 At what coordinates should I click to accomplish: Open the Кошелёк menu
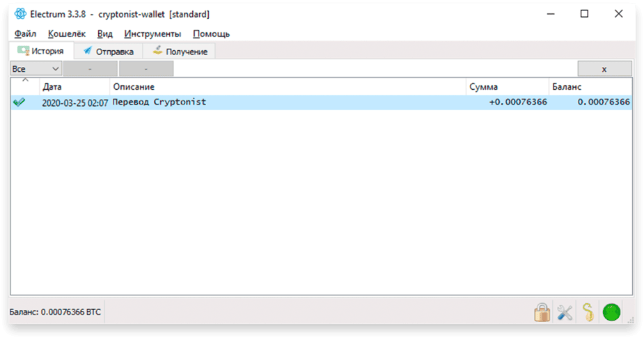[67, 33]
